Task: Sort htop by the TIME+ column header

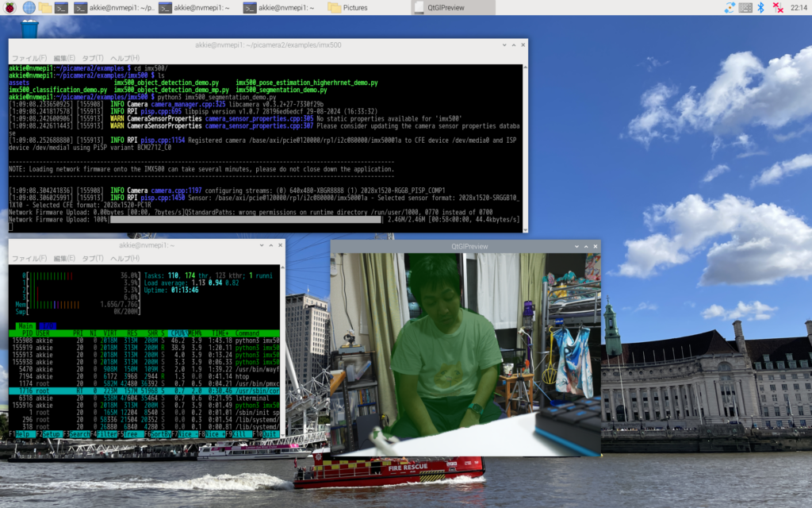Action: point(220,333)
